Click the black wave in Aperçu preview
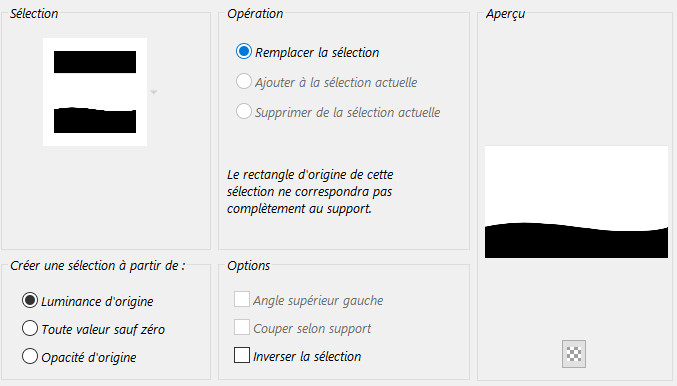Viewport: 677px width, 386px height. click(x=576, y=243)
